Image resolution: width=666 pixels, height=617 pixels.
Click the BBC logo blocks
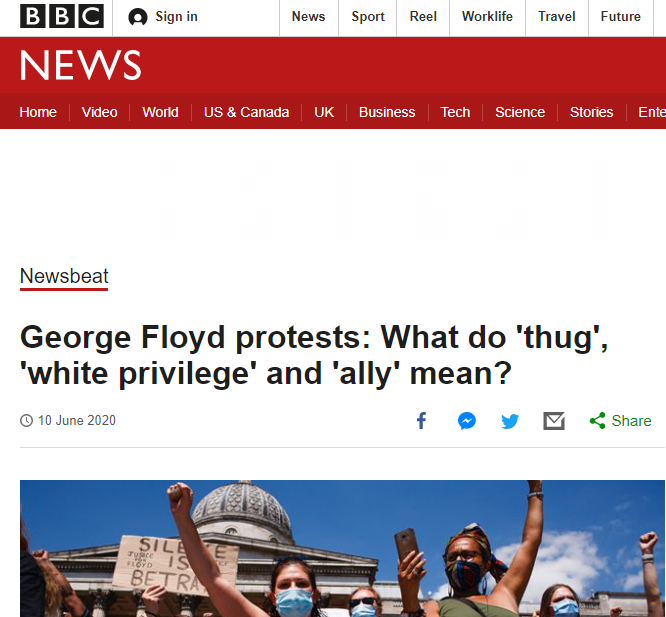pos(62,17)
